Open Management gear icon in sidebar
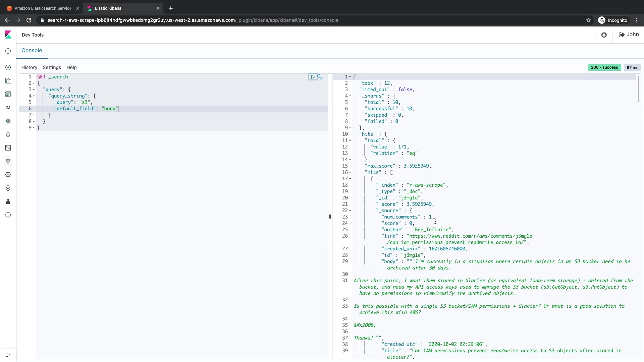Image resolution: width=644 pixels, height=362 pixels. [8, 175]
